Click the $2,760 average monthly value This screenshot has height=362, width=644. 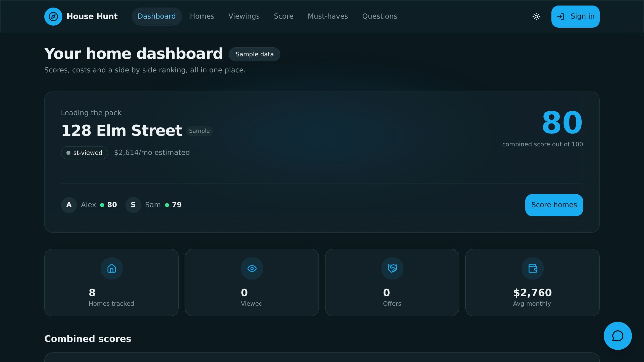pos(532,293)
